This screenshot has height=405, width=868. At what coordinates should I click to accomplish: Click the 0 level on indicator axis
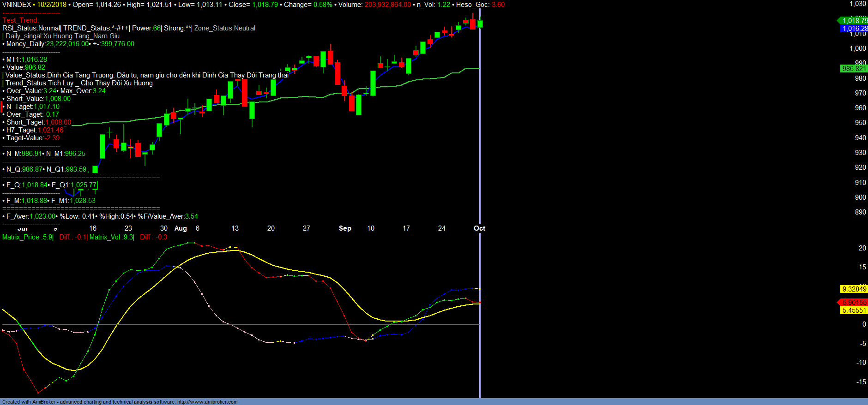864,324
